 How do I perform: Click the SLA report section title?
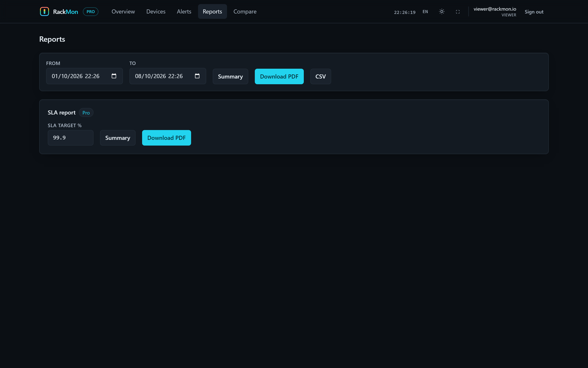click(61, 112)
